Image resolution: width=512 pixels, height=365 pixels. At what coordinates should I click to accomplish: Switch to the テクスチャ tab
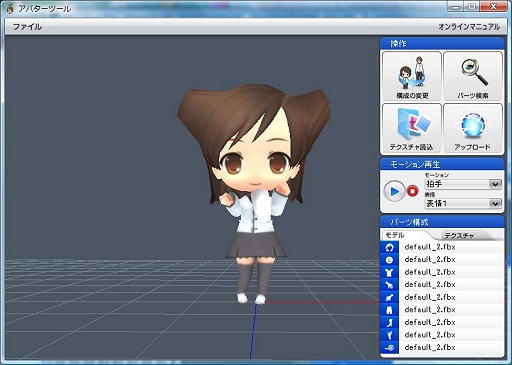point(459,236)
